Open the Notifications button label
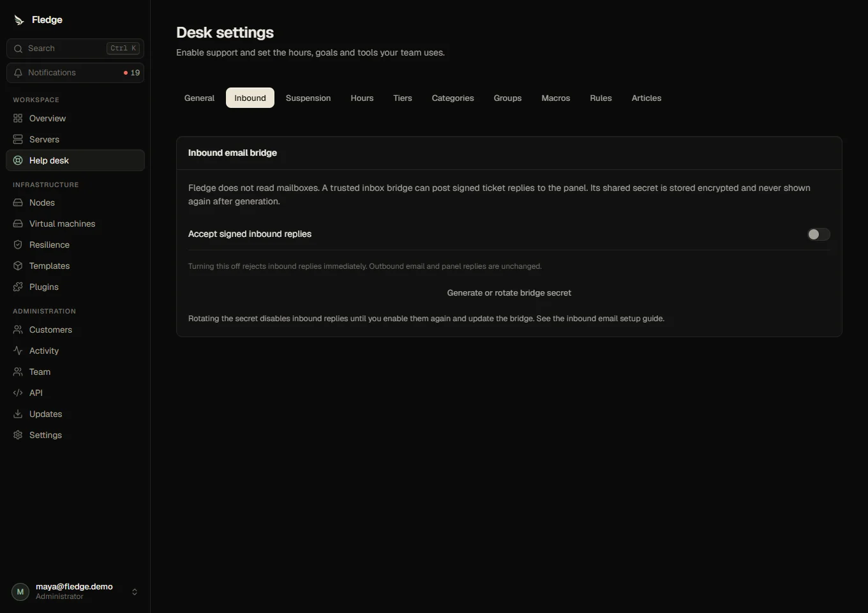The image size is (868, 613). 52,73
